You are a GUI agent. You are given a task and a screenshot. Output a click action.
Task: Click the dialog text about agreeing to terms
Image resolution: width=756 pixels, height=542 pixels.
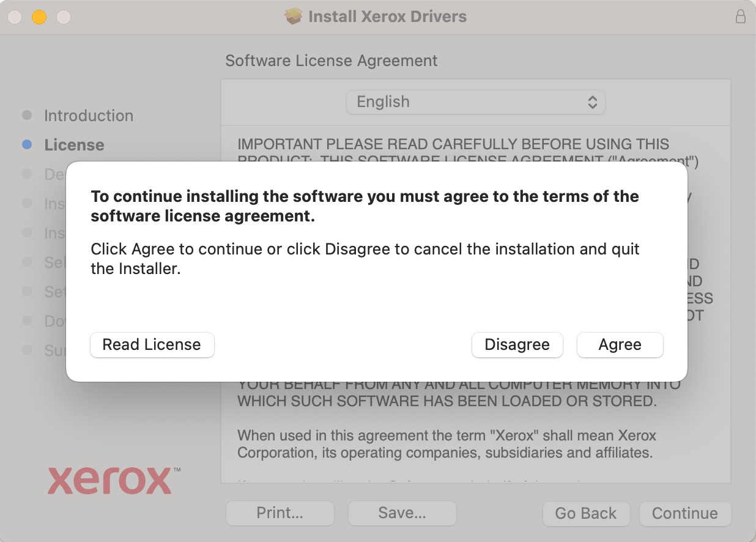pyautogui.click(x=365, y=206)
